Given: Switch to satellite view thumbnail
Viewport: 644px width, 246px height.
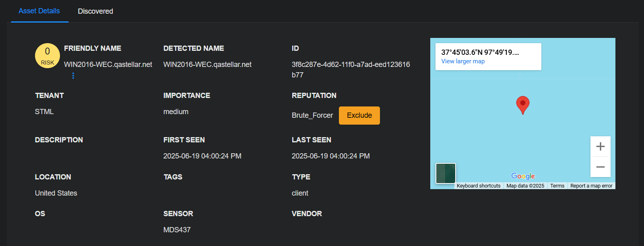Looking at the screenshot, I should coord(446,173).
